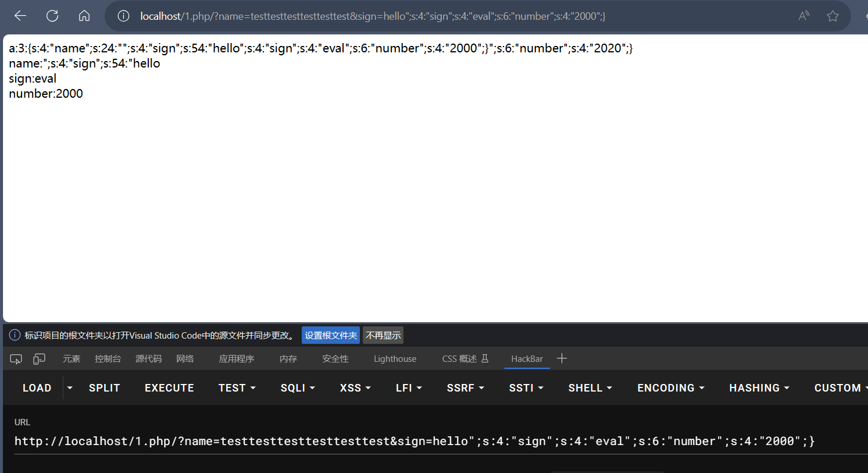
Task: Select the HackBar tab
Action: [527, 359]
